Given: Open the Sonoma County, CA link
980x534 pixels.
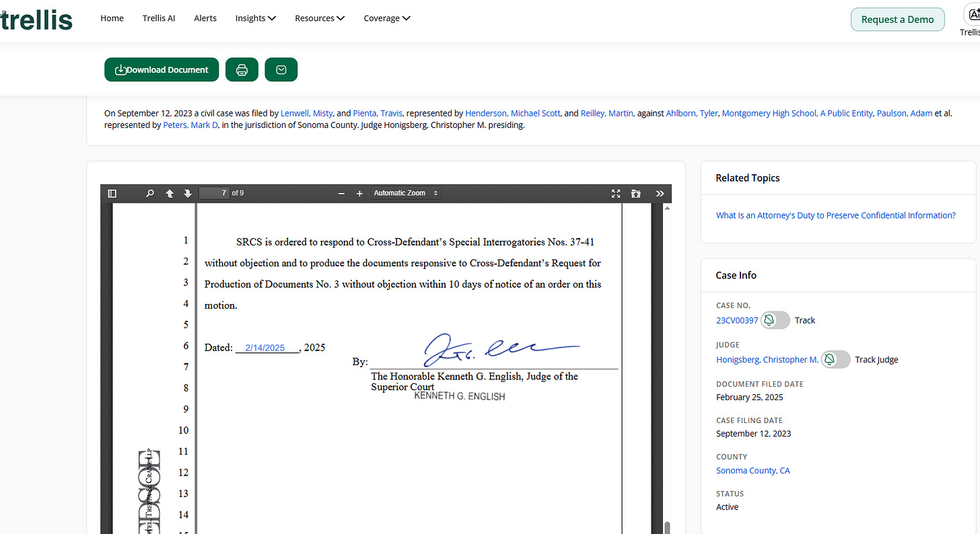Looking at the screenshot, I should click(753, 470).
